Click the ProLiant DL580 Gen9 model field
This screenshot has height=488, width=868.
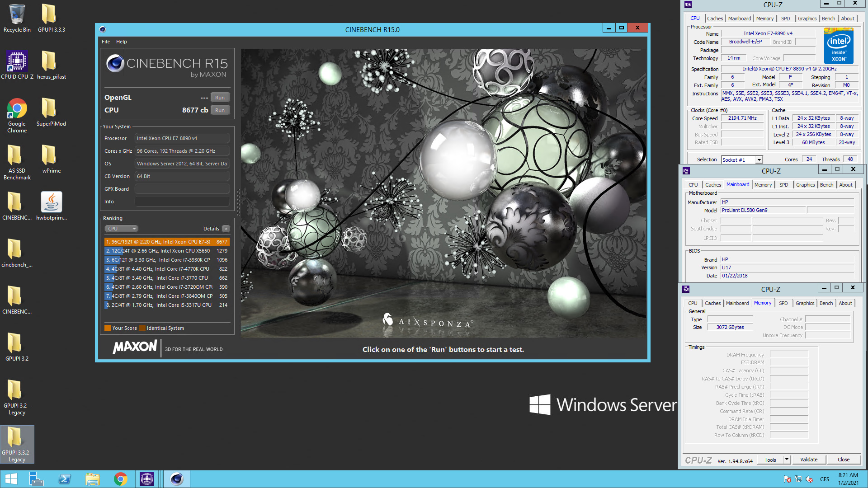click(763, 210)
